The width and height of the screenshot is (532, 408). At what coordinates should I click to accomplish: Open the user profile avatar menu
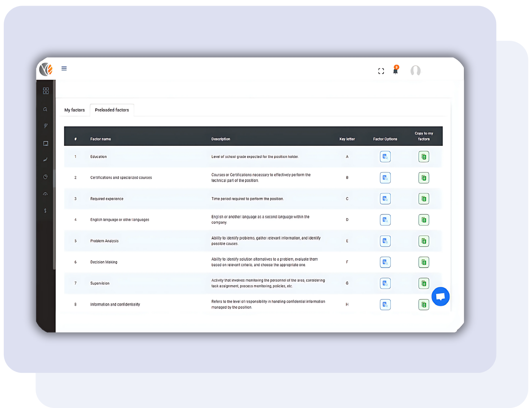415,71
